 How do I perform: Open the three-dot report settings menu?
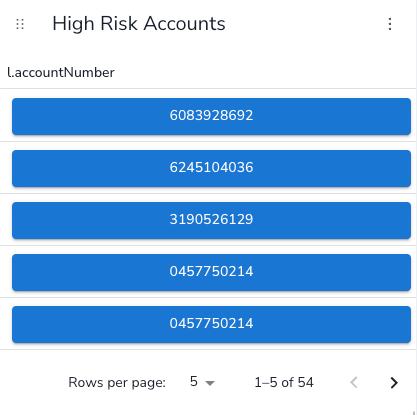point(390,24)
